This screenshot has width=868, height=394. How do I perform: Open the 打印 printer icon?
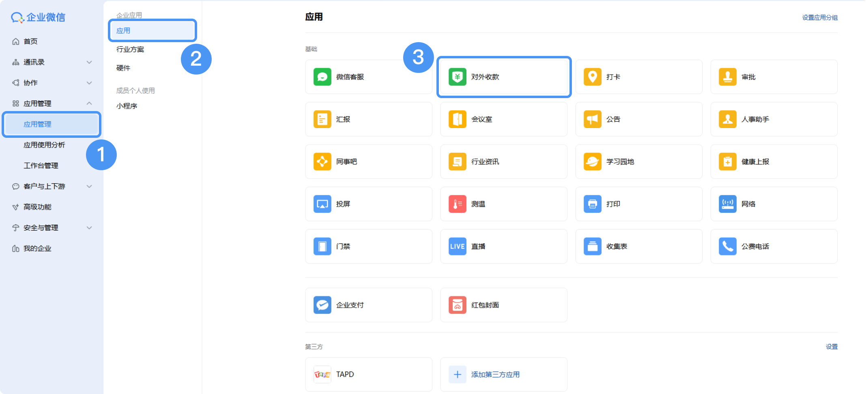point(592,204)
